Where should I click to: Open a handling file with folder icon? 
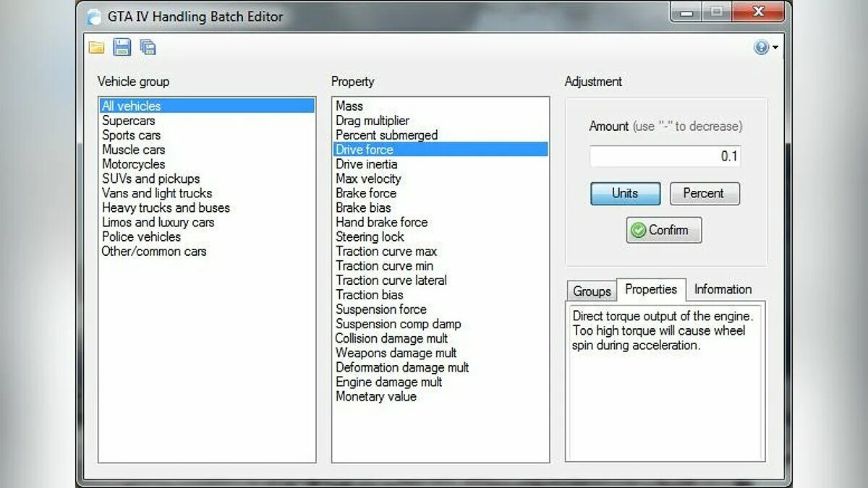[96, 48]
